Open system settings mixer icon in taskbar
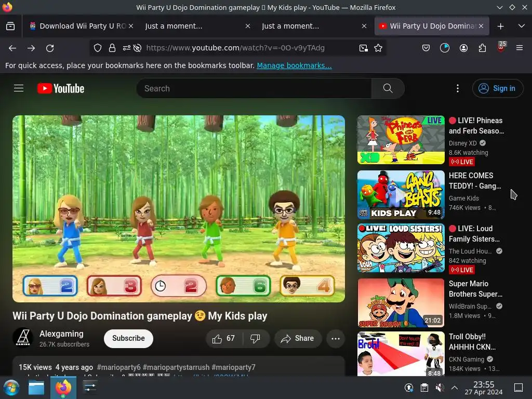 click(x=90, y=388)
